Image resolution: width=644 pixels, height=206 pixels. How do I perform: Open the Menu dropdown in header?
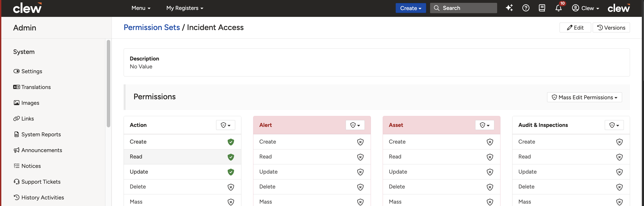click(x=141, y=8)
